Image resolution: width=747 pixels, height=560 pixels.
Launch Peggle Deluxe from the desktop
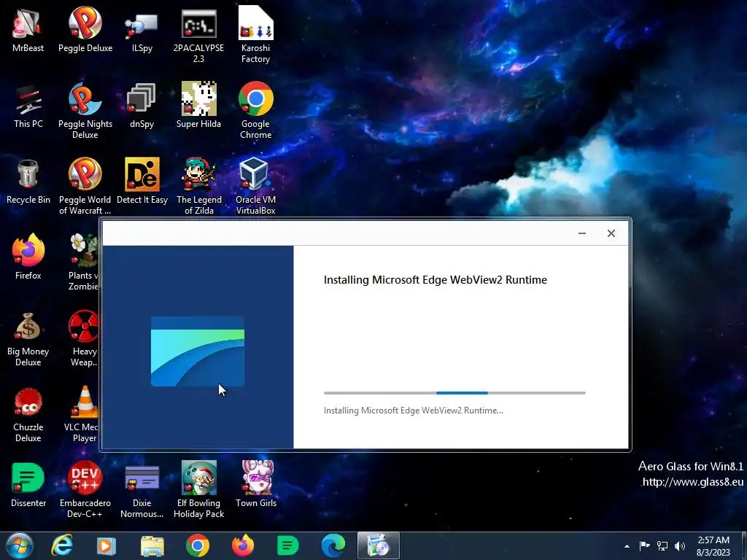click(85, 29)
